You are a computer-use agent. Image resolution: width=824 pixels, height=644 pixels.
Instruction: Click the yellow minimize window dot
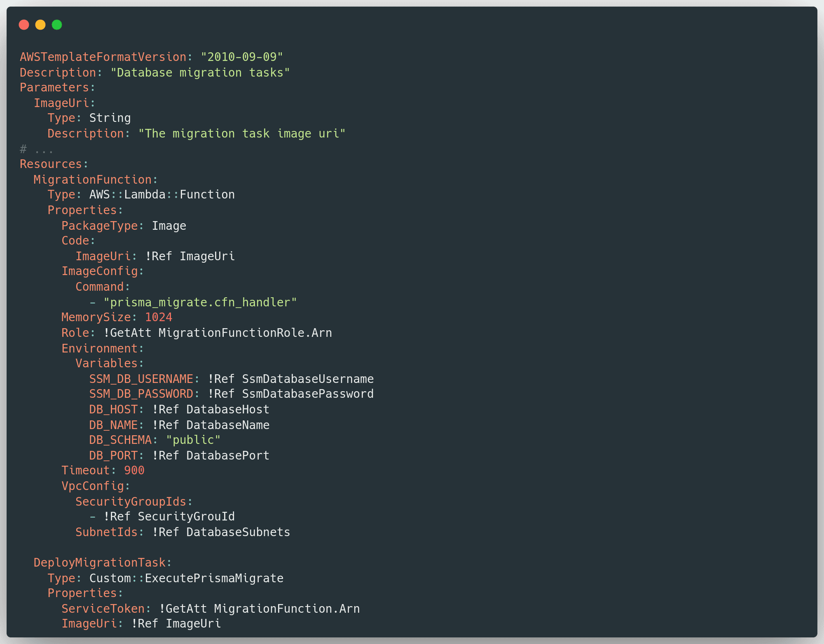(x=40, y=25)
